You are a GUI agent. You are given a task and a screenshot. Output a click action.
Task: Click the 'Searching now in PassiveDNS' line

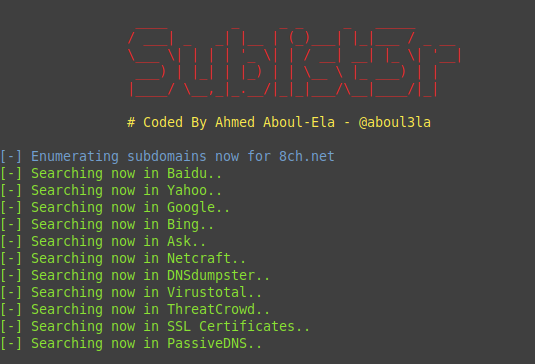tap(131, 344)
